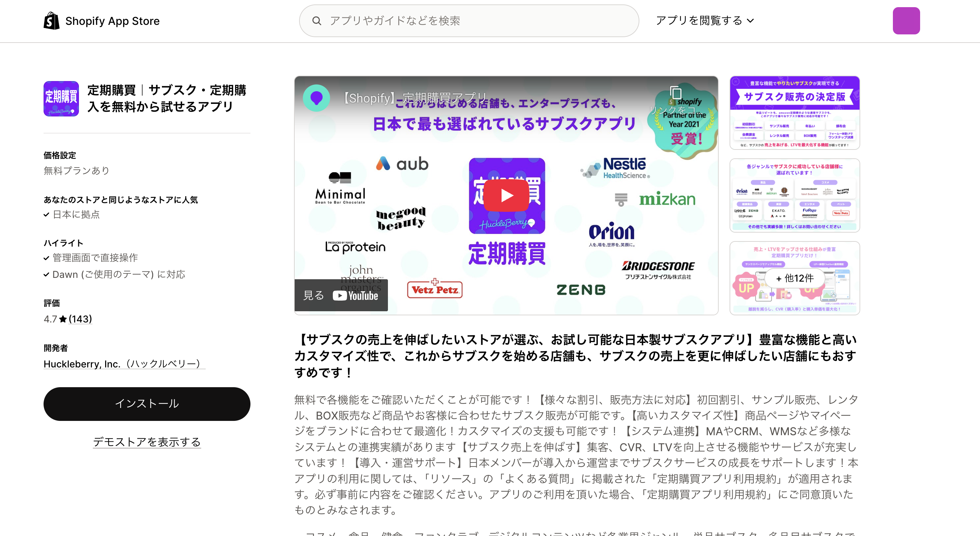Click the magnifying glass search icon
This screenshot has height=536, width=980.
pyautogui.click(x=317, y=20)
